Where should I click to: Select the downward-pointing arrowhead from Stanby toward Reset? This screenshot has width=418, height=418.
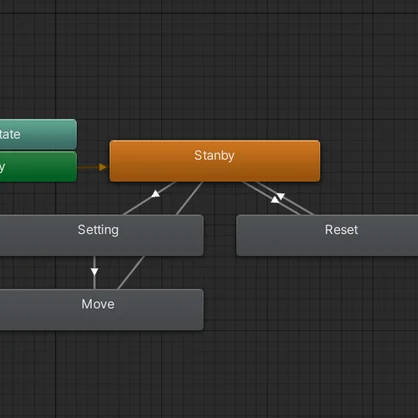tap(281, 196)
